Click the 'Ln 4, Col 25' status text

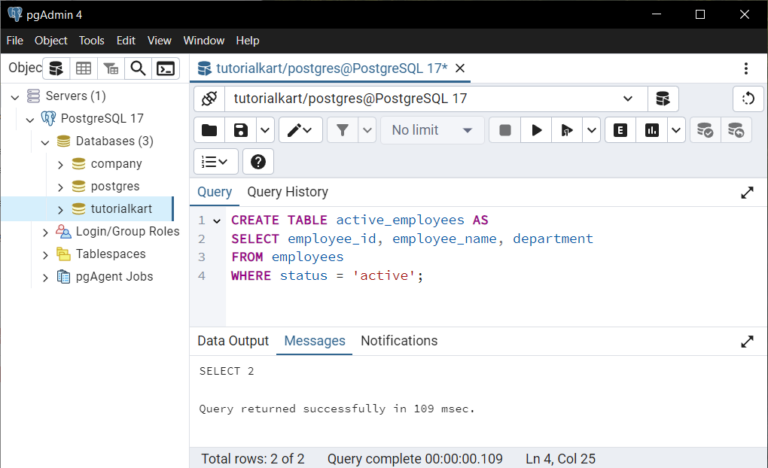(560, 459)
